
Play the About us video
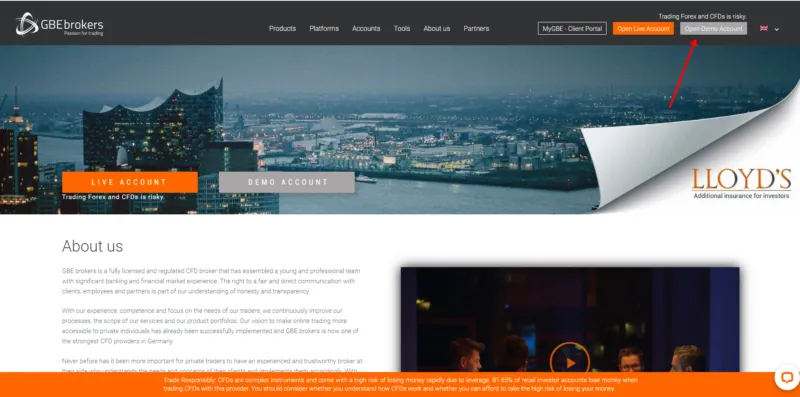(570, 362)
